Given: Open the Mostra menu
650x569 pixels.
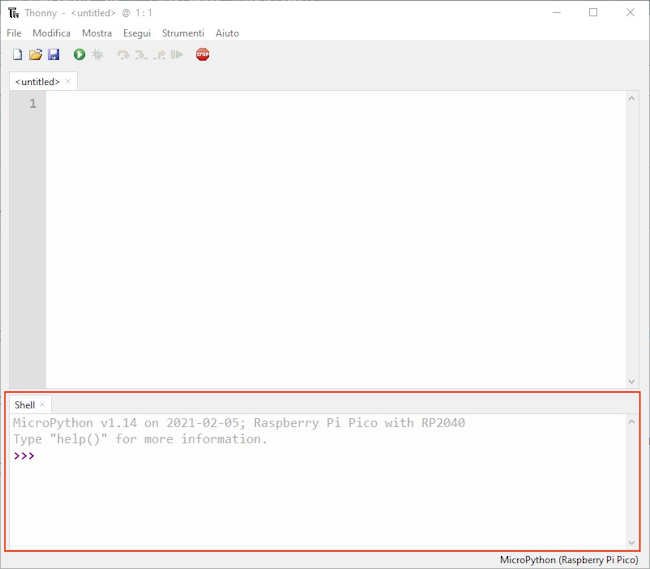Looking at the screenshot, I should pyautogui.click(x=97, y=33).
